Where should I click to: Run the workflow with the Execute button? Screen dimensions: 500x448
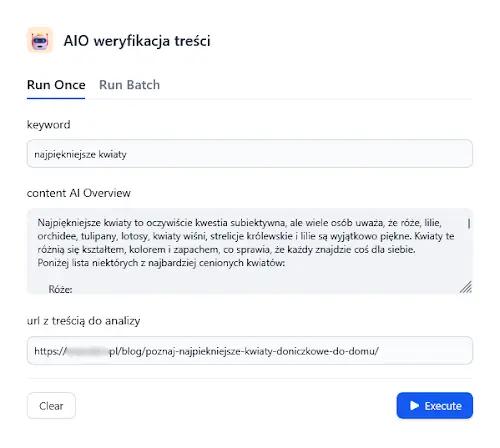click(435, 406)
